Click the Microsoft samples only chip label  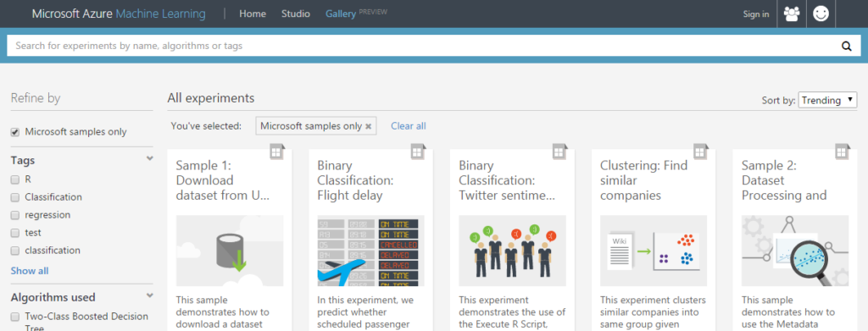[311, 126]
